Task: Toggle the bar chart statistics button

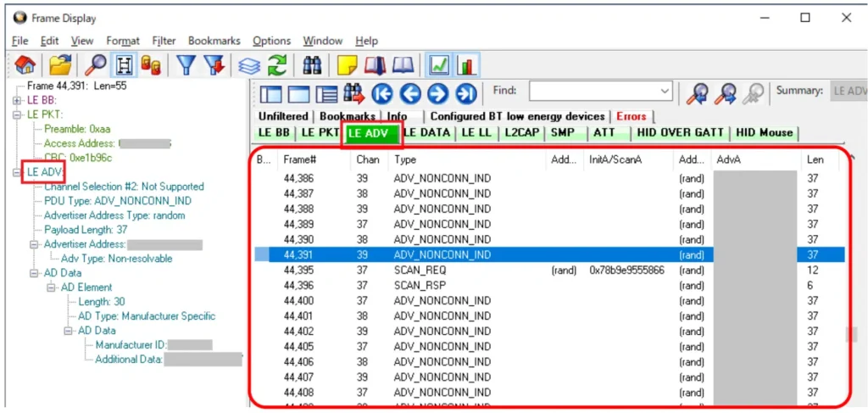Action: point(466,65)
